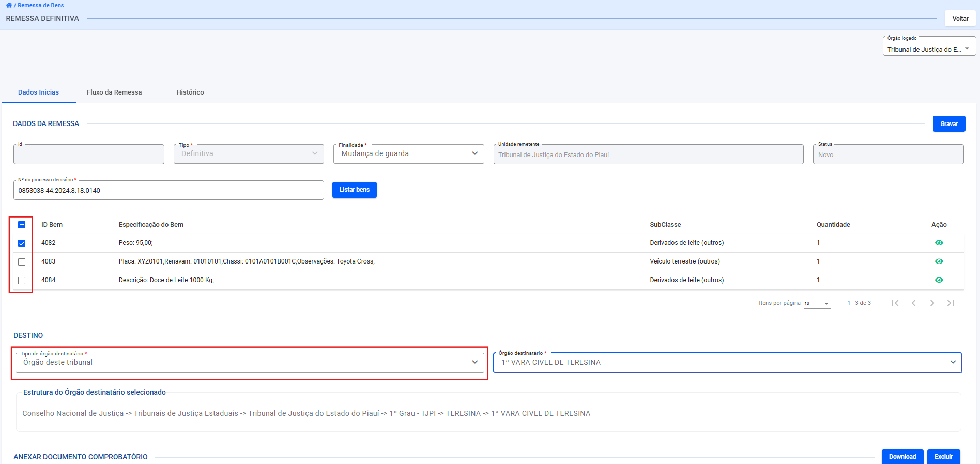Screen dimensions: 980x464
Task: Expand Tipo de órgão destinatário dropdown
Action: (x=250, y=363)
